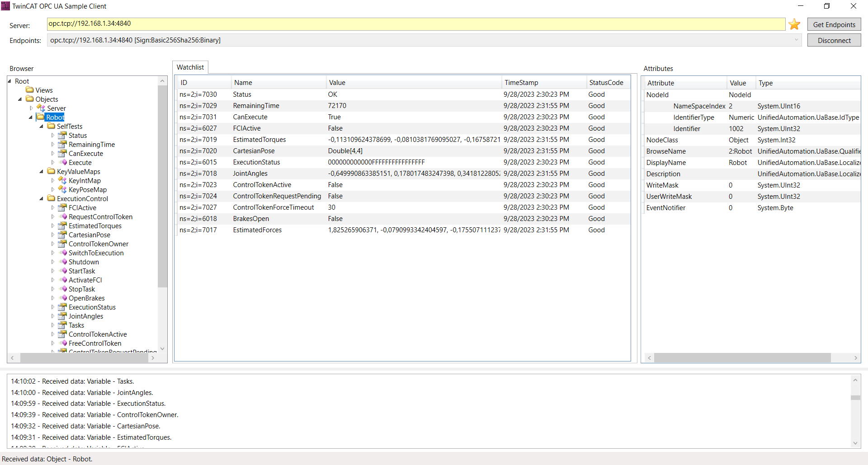The height and width of the screenshot is (465, 868).
Task: Expand the Server node in browser
Action: pyautogui.click(x=31, y=108)
